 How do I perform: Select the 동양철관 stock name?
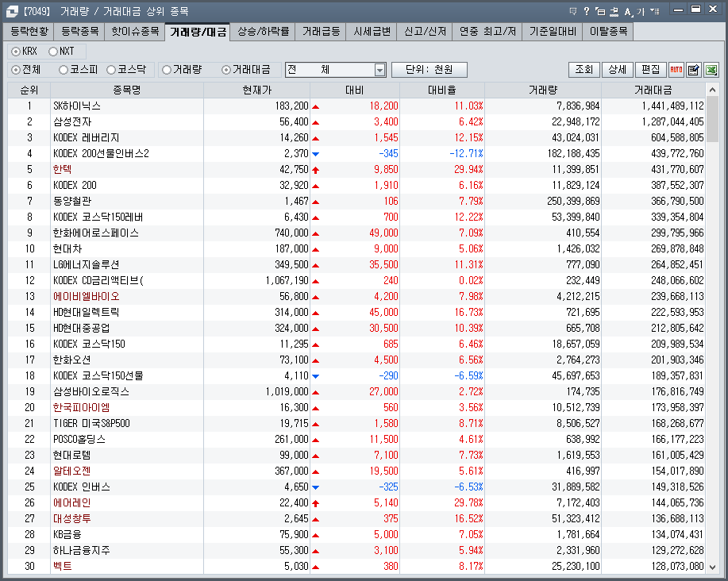(x=72, y=202)
